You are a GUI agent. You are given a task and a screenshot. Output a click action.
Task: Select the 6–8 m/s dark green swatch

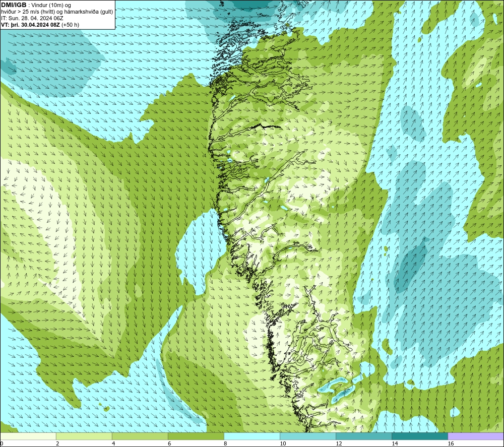(196, 436)
